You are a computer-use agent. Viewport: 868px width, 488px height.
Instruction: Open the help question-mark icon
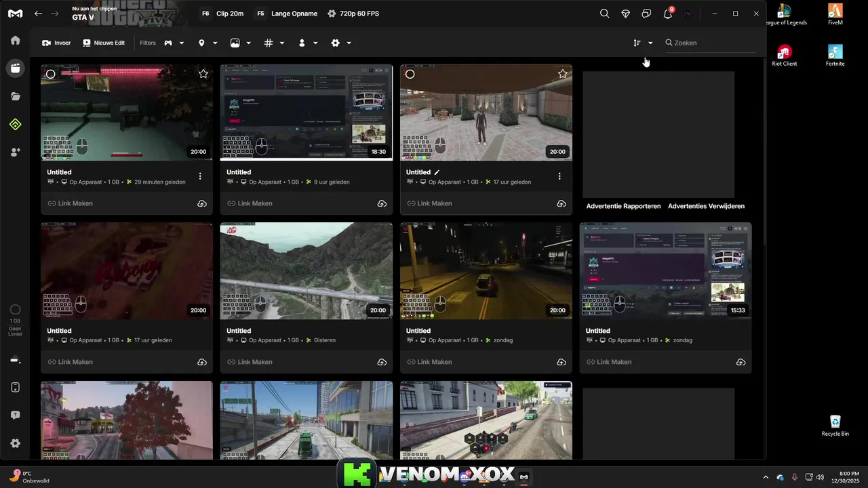point(15,415)
